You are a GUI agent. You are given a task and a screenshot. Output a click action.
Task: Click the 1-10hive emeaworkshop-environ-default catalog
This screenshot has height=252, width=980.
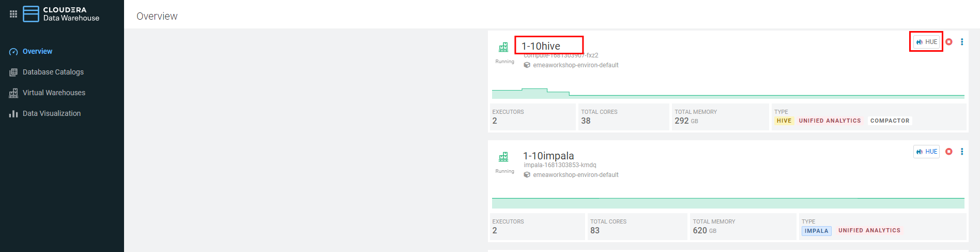click(576, 65)
